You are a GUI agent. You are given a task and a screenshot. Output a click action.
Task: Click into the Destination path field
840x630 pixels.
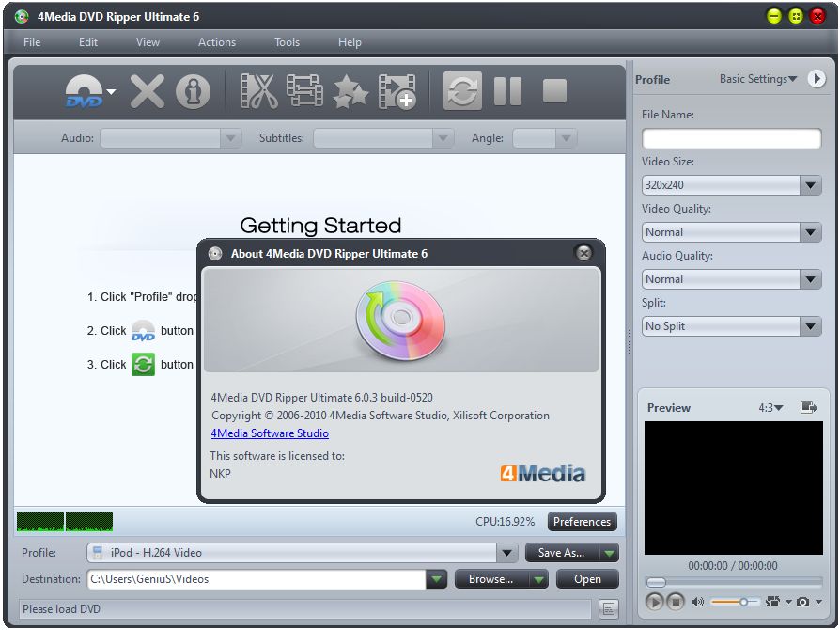pos(257,579)
